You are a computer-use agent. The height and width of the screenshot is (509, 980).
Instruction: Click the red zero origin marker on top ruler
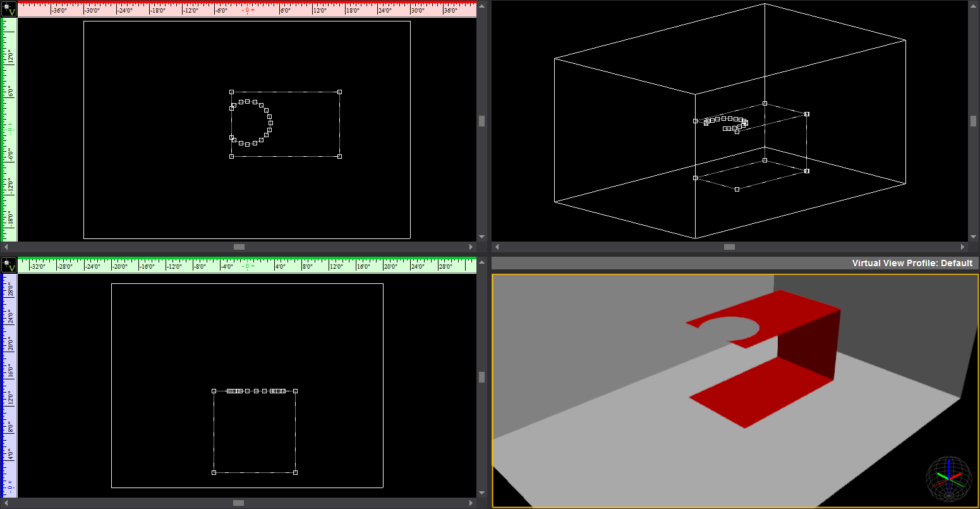coord(246,10)
